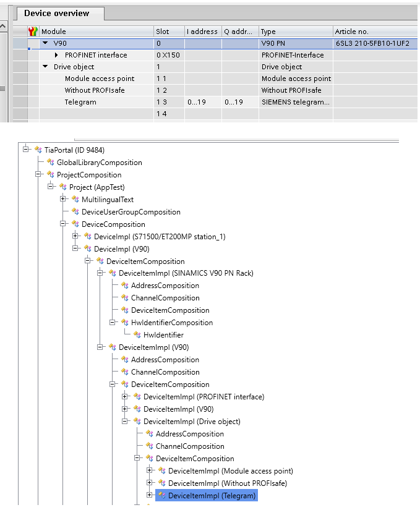The image size is (420, 510).
Task: Click the Project (AppTest) node icon
Action: [x=63, y=187]
